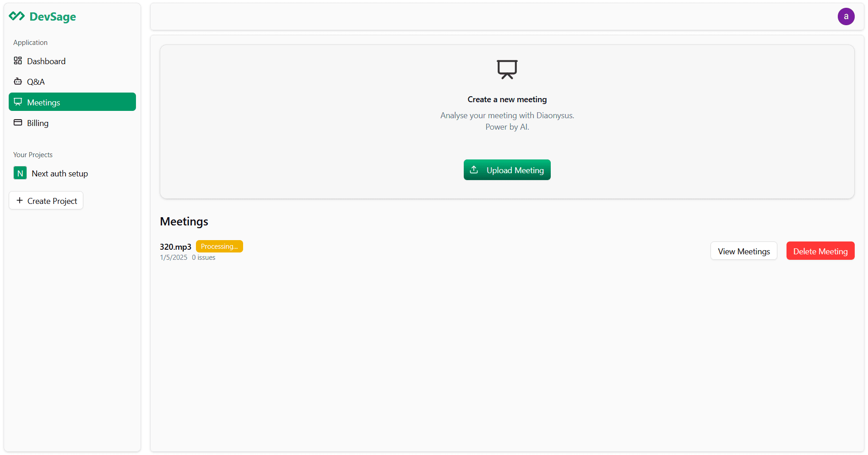Viewport: 868px width, 455px height.
Task: Click the Meetings presentation icon in sidebar
Action: (x=18, y=102)
